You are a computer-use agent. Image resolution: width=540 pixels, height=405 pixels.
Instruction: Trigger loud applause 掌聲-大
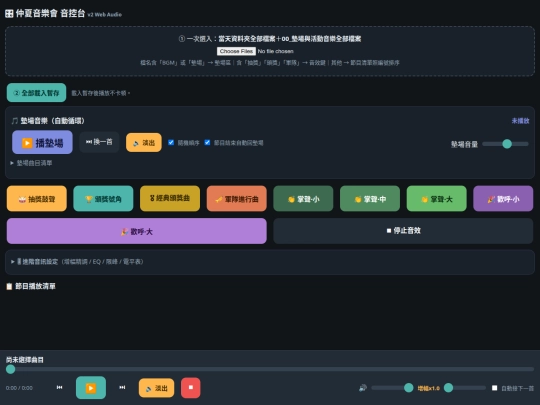(x=437, y=199)
